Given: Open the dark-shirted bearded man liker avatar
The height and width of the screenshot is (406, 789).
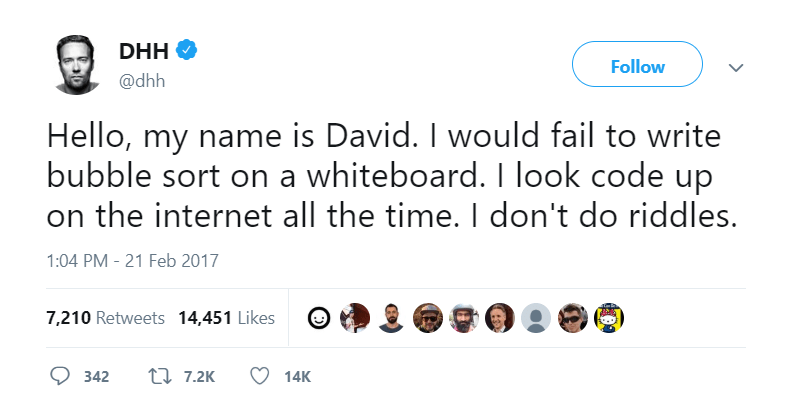Looking at the screenshot, I should point(391,318).
